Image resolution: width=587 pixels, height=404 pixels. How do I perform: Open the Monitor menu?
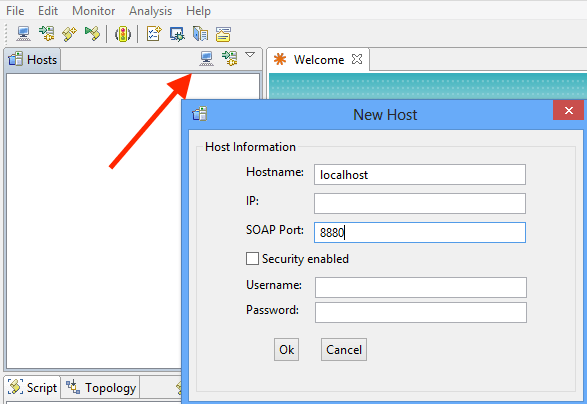coord(94,11)
